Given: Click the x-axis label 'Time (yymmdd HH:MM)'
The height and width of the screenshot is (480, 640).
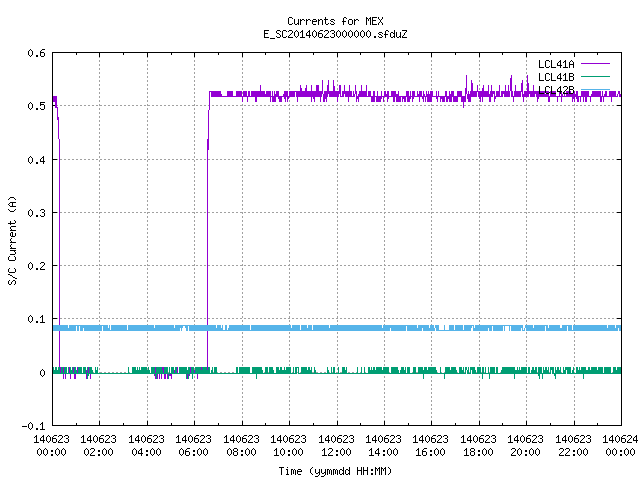Looking at the screenshot, I should tap(335, 471).
